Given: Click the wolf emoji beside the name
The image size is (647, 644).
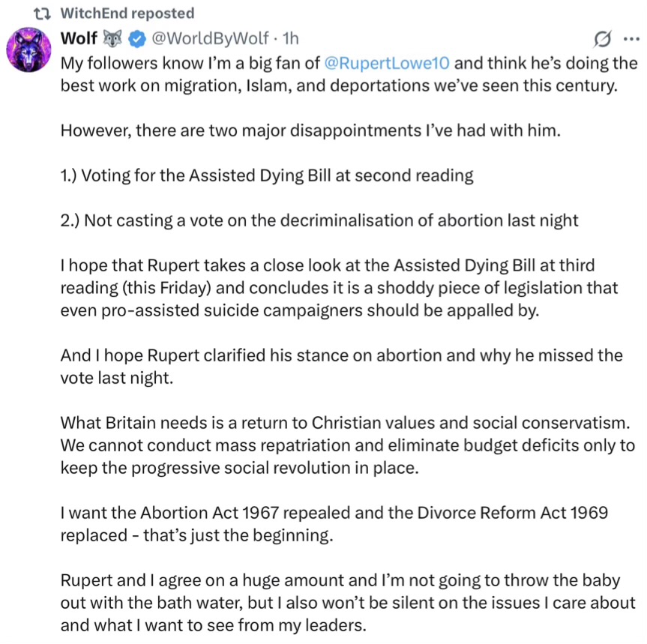Looking at the screenshot, I should tap(112, 38).
